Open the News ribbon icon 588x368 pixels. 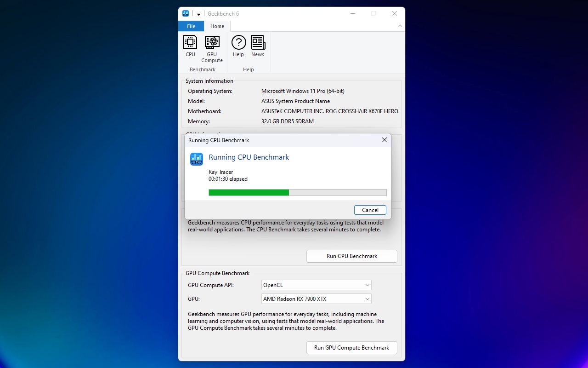click(258, 46)
